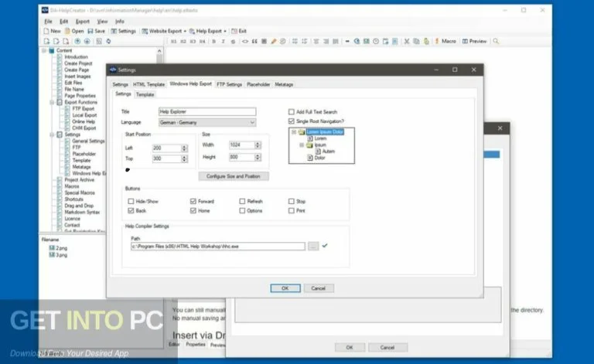Switch to the Placeholder tab

pyautogui.click(x=258, y=84)
